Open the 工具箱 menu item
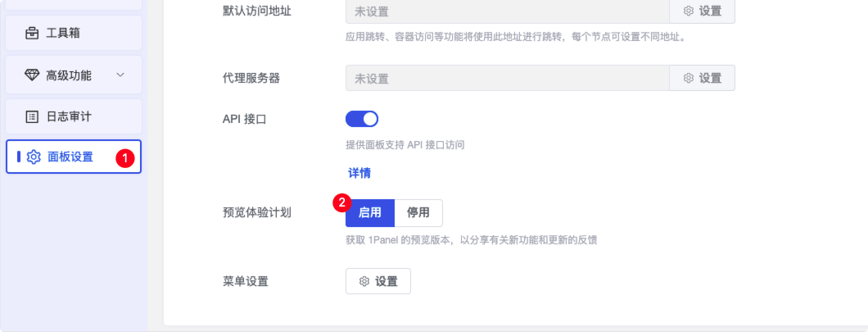Screen dimensions: 868x332 pyautogui.click(x=74, y=33)
